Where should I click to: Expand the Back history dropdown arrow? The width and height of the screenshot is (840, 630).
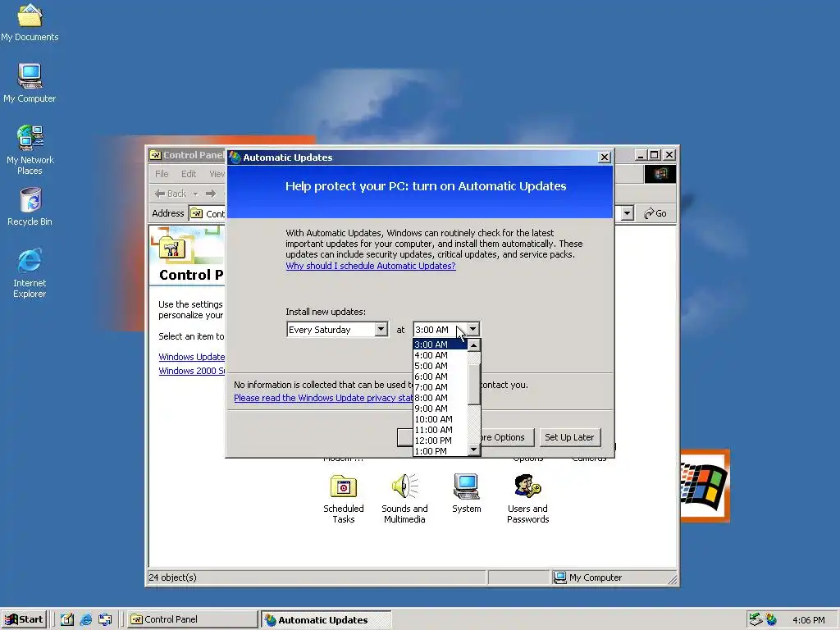pos(195,194)
